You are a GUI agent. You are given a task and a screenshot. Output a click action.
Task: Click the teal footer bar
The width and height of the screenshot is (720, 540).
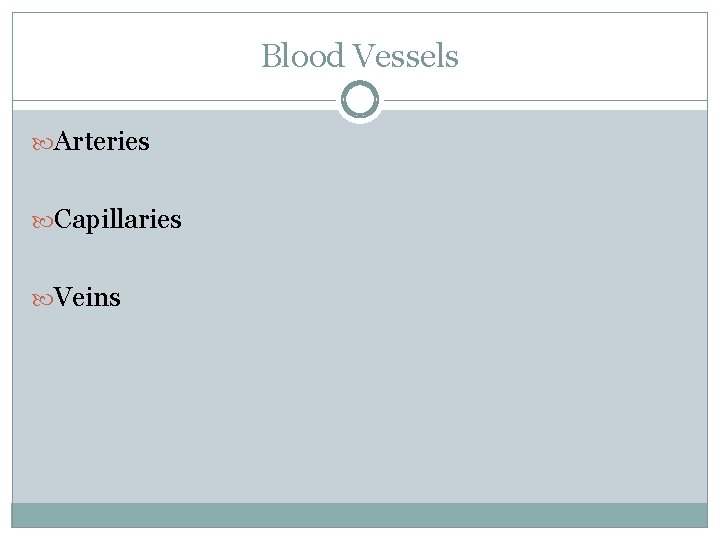tap(360, 515)
